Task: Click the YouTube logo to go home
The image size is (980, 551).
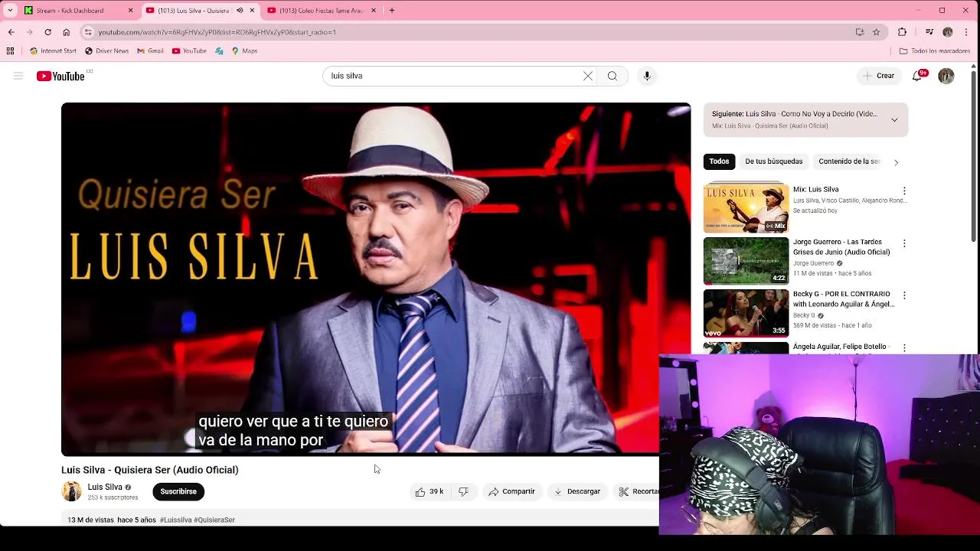Action: click(x=60, y=76)
